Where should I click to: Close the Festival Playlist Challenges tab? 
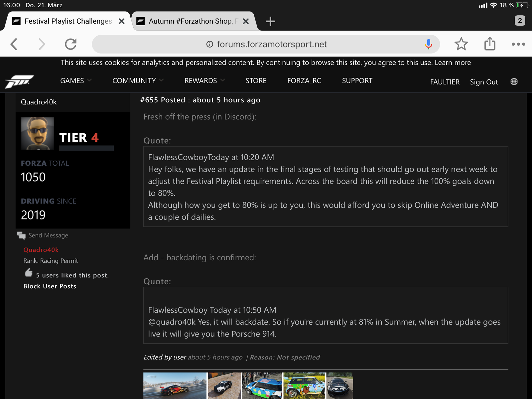(x=122, y=21)
